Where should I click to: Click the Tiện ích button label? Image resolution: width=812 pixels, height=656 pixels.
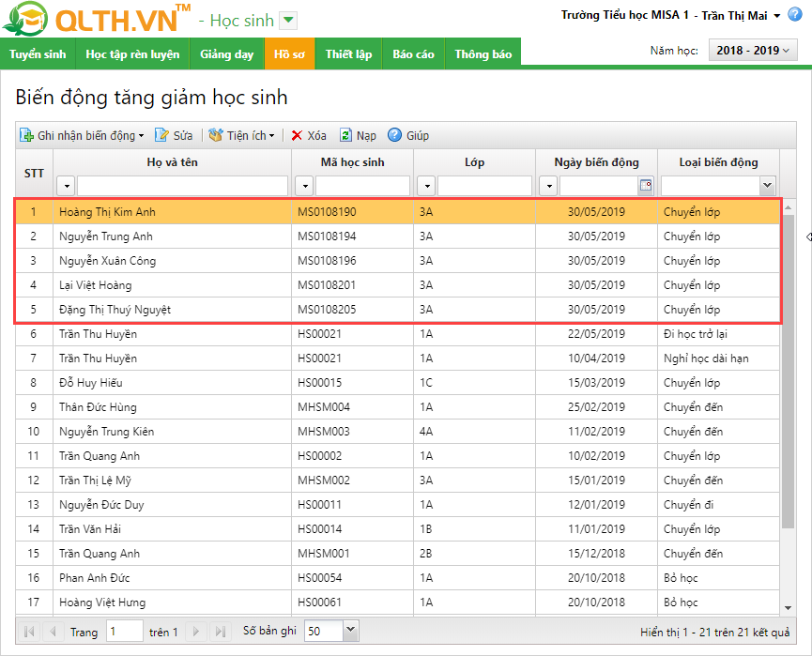247,136
